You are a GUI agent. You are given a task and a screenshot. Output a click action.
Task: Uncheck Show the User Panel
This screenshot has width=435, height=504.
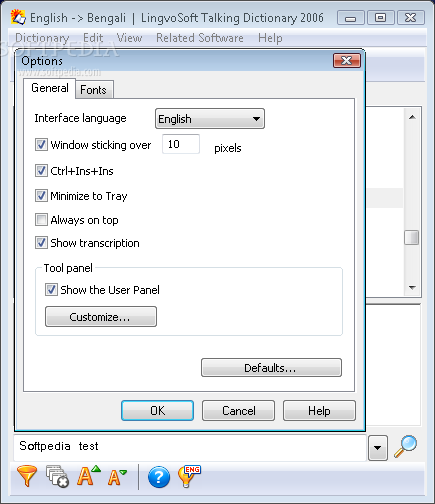click(x=51, y=290)
